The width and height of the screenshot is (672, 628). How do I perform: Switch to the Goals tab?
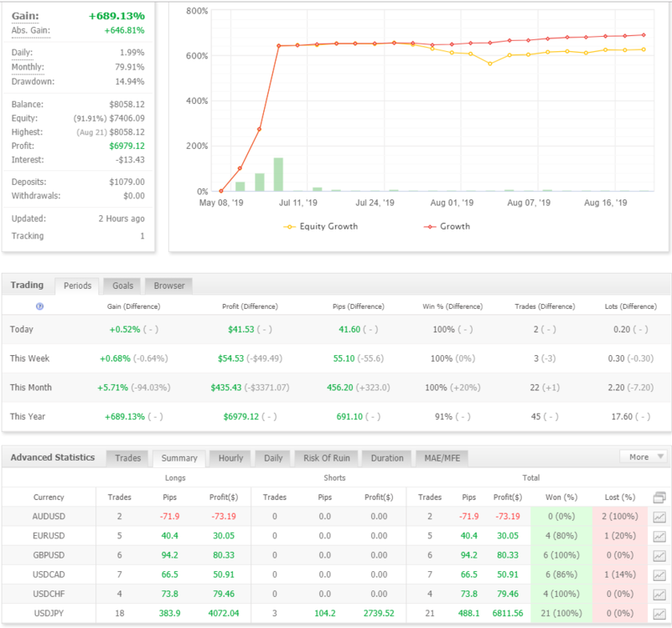pos(123,286)
